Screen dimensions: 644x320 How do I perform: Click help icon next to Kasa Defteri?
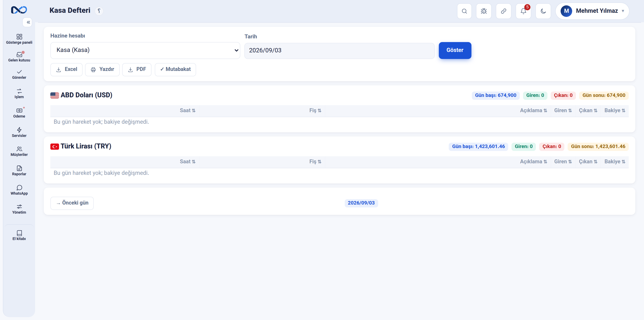99,11
